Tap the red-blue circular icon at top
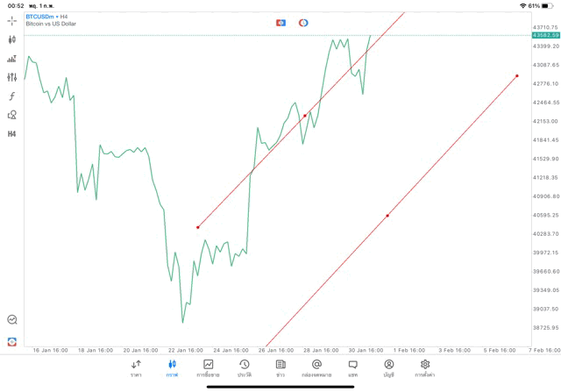 pos(303,22)
